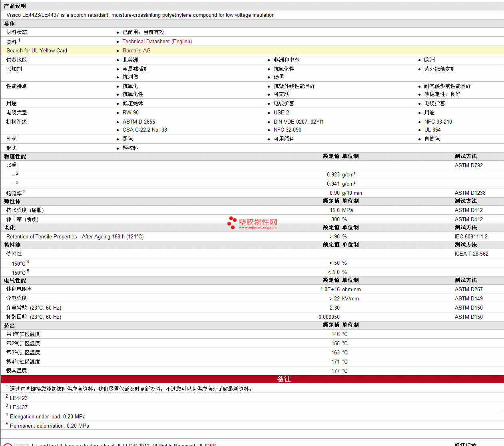Select the Visico LE4423/LE4437 product description sentence

140,15
